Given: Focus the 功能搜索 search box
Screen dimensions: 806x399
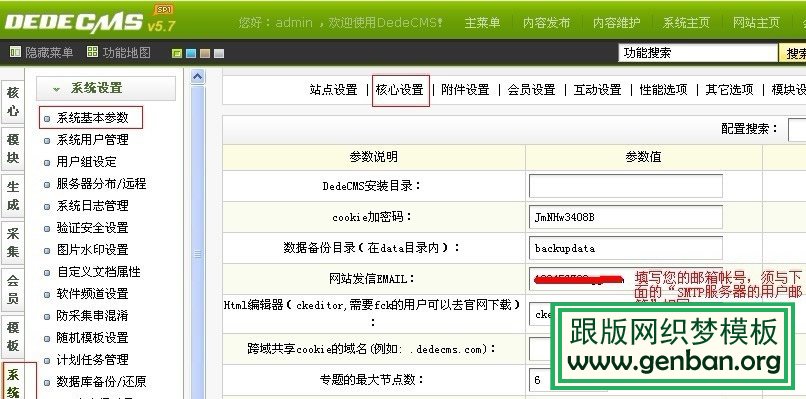Looking at the screenshot, I should 698,53.
